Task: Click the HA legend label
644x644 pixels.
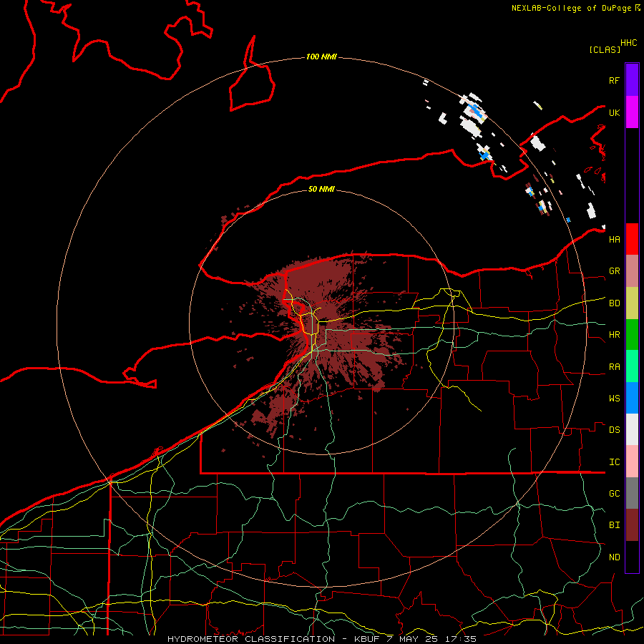Action: click(614, 239)
